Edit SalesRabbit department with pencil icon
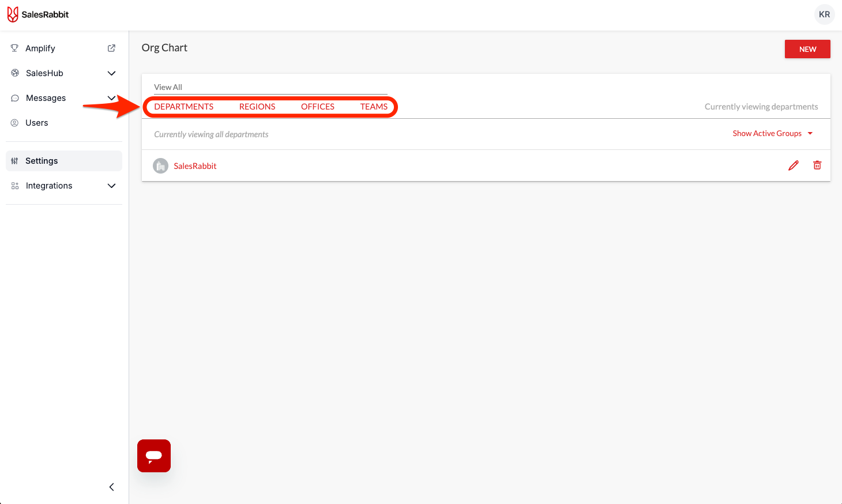 click(x=794, y=166)
